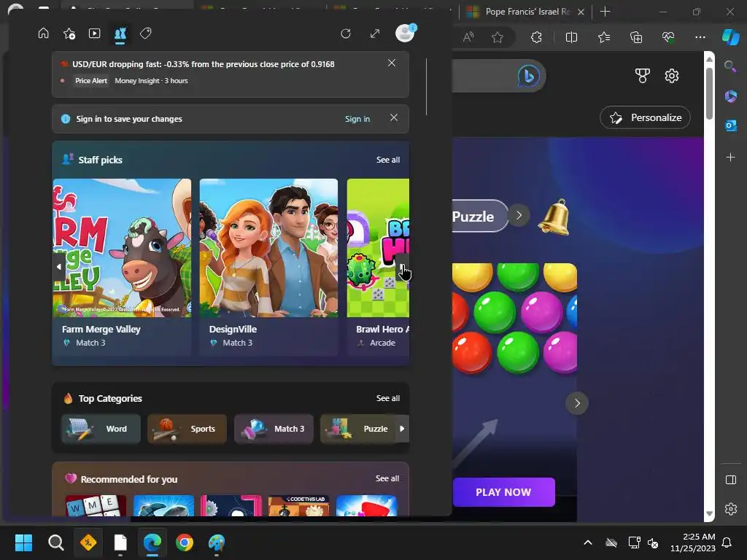Viewport: 747px width, 560px height.
Task: Select the Games chess-piece tab
Action: [x=120, y=34]
